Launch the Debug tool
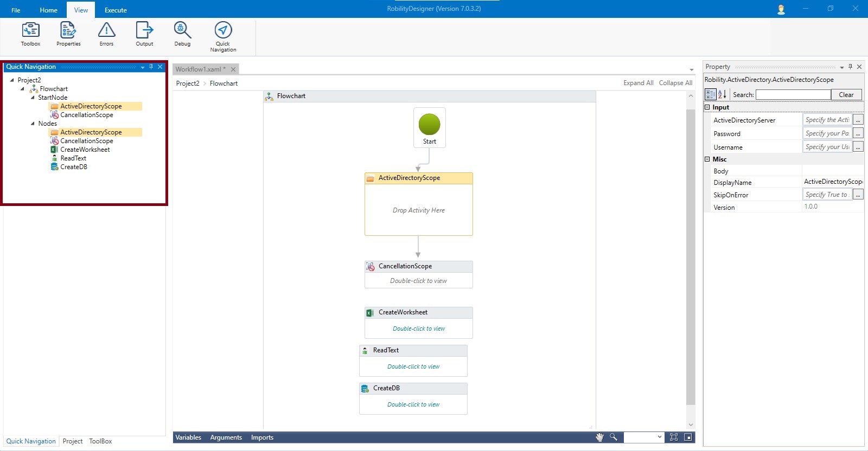This screenshot has height=451, width=868. [x=182, y=34]
